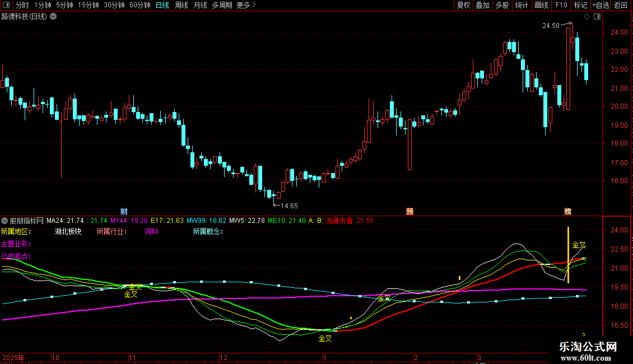
Task: Select the 60分钟 period tab
Action: coord(140,5)
